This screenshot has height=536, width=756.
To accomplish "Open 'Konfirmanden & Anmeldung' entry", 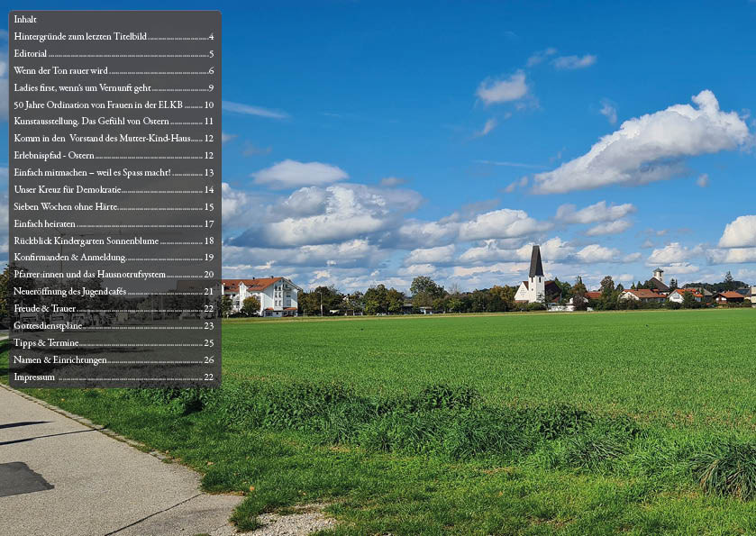I will [x=69, y=258].
